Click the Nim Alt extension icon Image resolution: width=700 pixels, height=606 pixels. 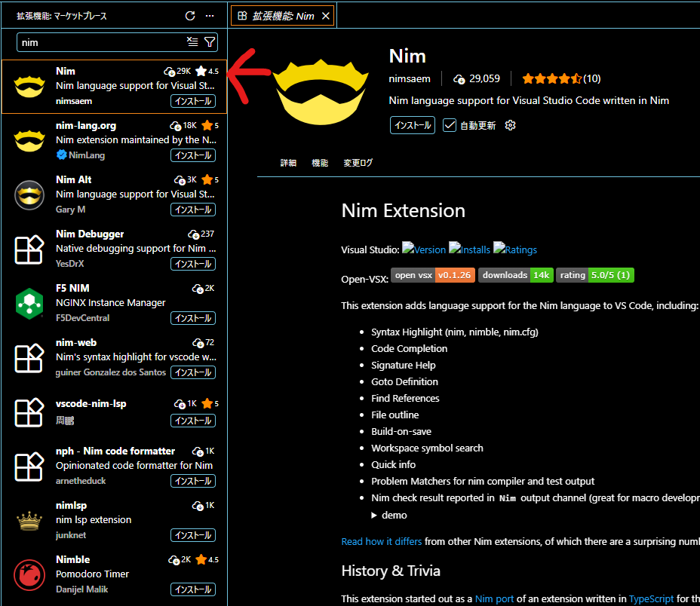(x=29, y=195)
